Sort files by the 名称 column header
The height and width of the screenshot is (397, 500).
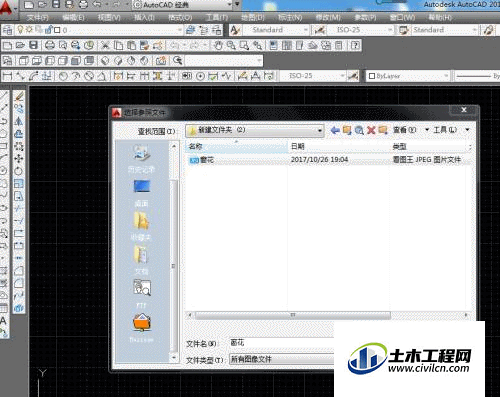point(236,147)
